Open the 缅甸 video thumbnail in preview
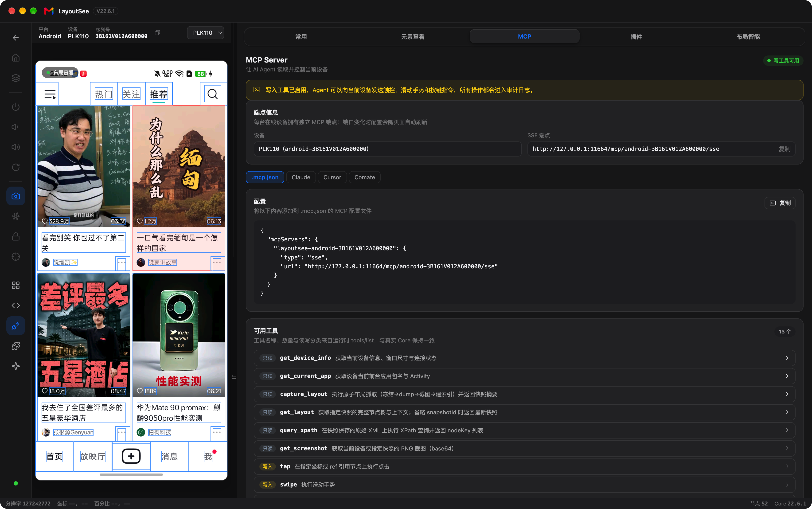Image resolution: width=812 pixels, height=509 pixels. coord(179,166)
